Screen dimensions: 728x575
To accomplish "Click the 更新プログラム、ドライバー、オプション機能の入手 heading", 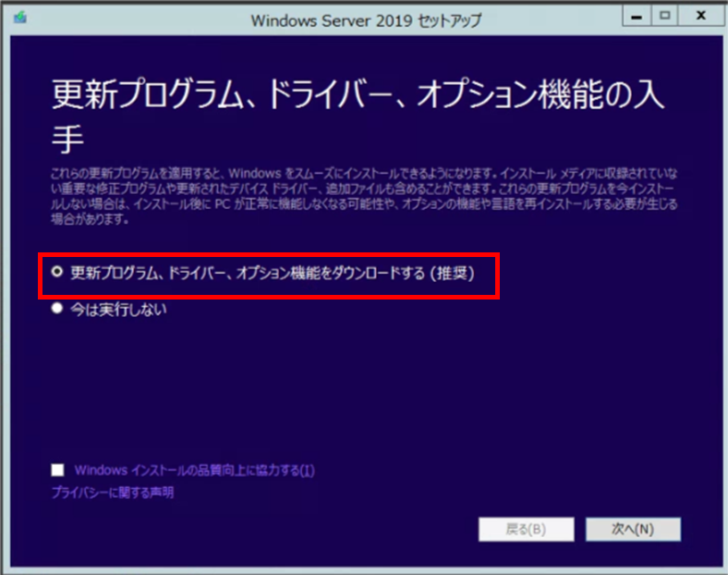I will (358, 116).
